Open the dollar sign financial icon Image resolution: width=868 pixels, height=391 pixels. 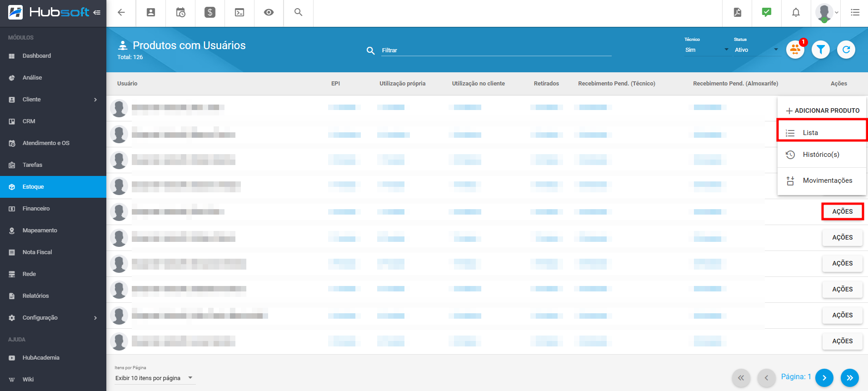[210, 12]
